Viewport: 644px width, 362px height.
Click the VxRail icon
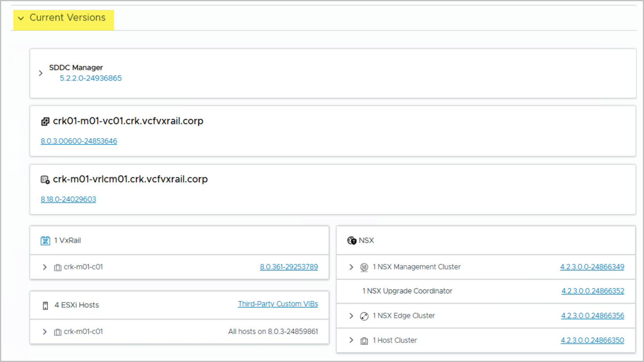click(x=45, y=241)
